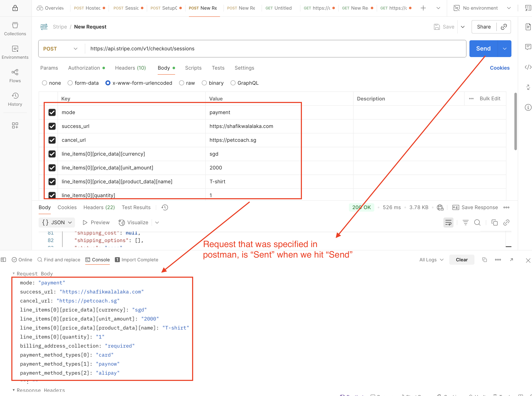This screenshot has width=532, height=396.
Task: Open the response Headers (22) tab
Action: tap(99, 207)
